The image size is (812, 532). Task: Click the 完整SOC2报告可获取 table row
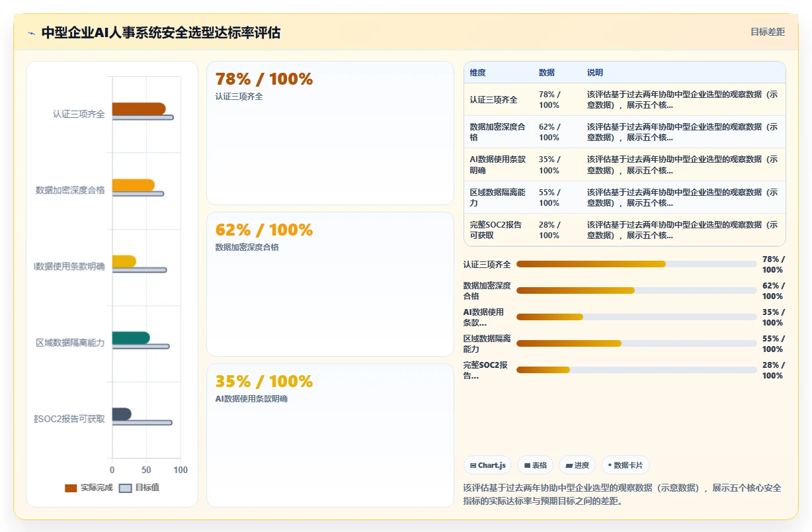click(x=625, y=230)
